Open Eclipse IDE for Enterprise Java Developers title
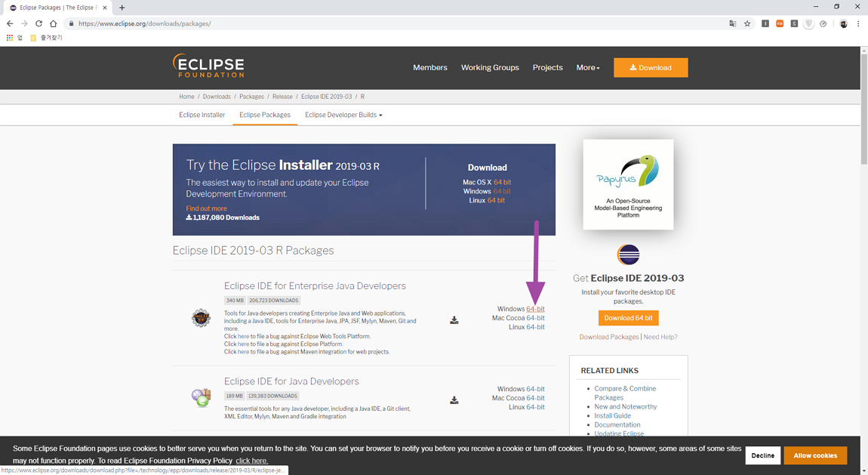Image resolution: width=868 pixels, height=475 pixels. coord(315,285)
